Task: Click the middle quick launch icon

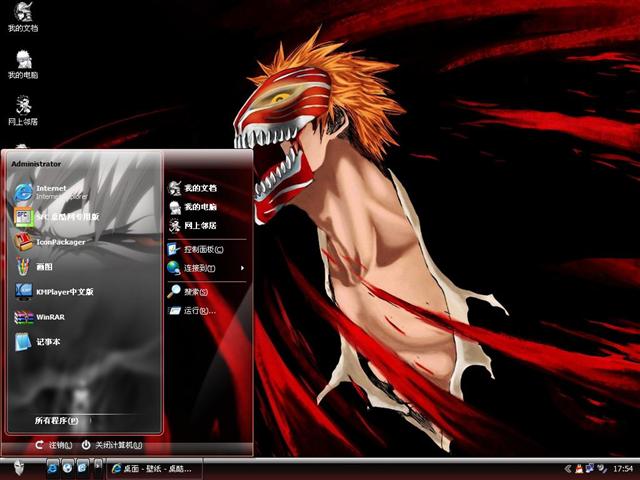Action: tap(67, 468)
